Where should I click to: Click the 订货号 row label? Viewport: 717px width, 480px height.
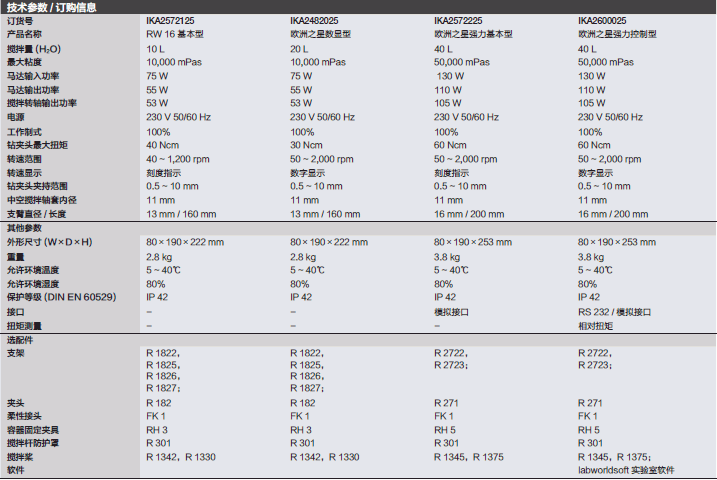coord(20,21)
